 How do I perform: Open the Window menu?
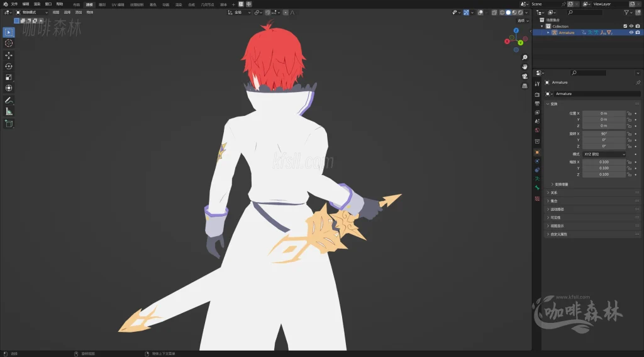[x=48, y=4]
